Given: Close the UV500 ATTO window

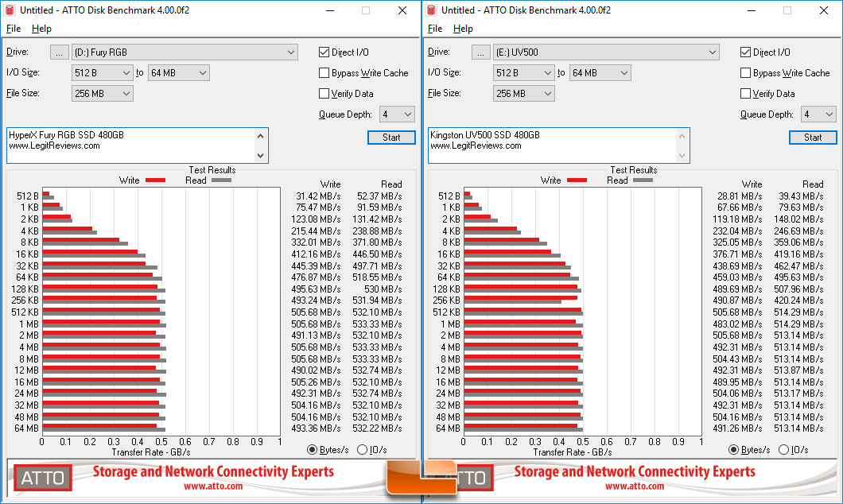Looking at the screenshot, I should tap(823, 10).
